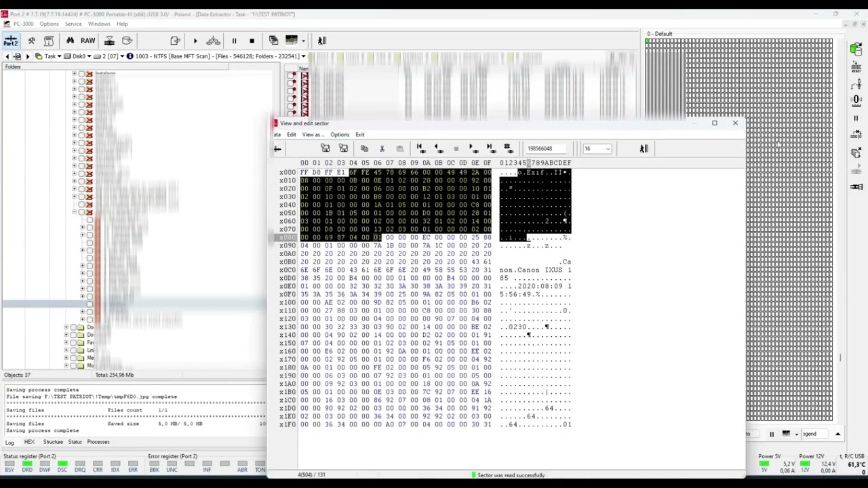Image resolution: width=868 pixels, height=488 pixels.
Task: Select the RAW recovery toolbar button
Action: pos(87,41)
